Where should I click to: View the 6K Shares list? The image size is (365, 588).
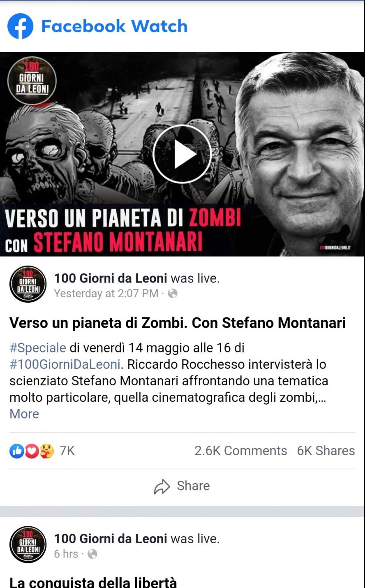coord(326,451)
